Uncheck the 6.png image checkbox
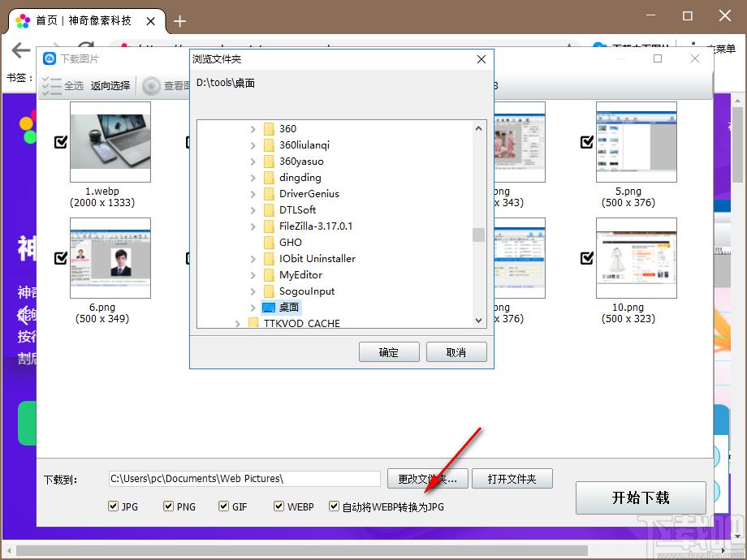Viewport: 747px width, 560px height. [x=61, y=258]
